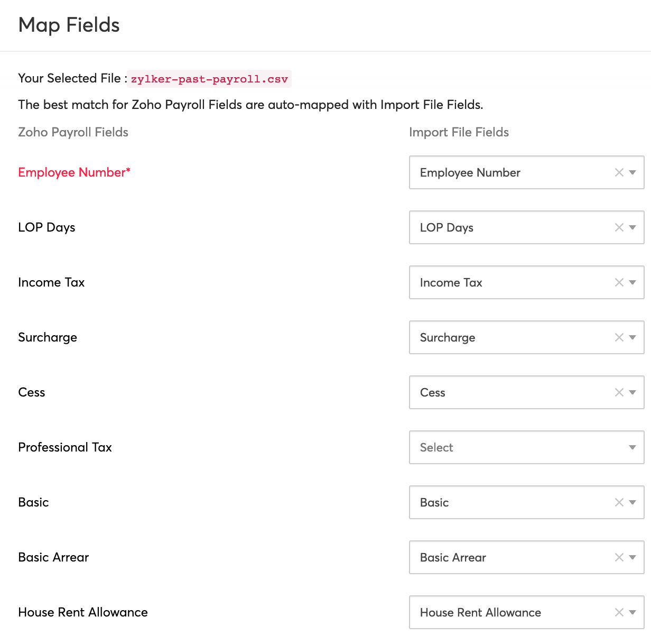This screenshot has width=651, height=644.
Task: Open the Professional Tax Select dropdown
Action: coord(632,447)
